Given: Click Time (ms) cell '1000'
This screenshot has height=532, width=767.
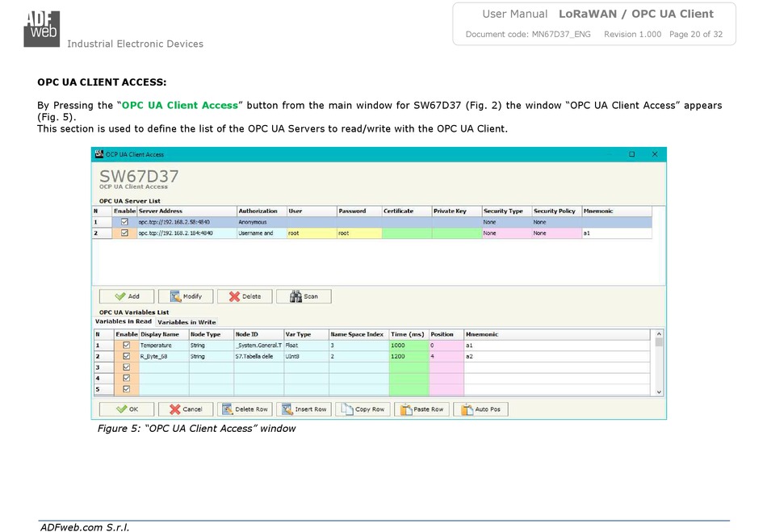Looking at the screenshot, I should (x=409, y=346).
